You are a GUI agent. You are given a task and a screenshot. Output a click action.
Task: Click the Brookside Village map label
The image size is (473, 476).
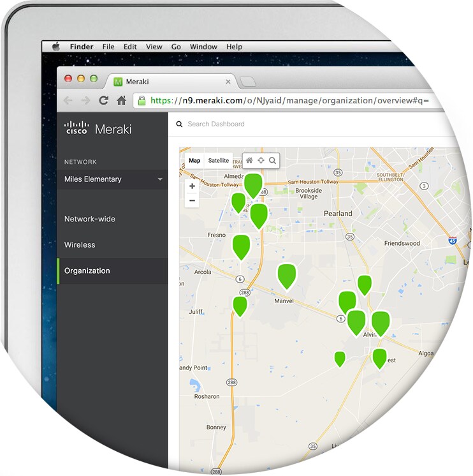pyautogui.click(x=309, y=193)
